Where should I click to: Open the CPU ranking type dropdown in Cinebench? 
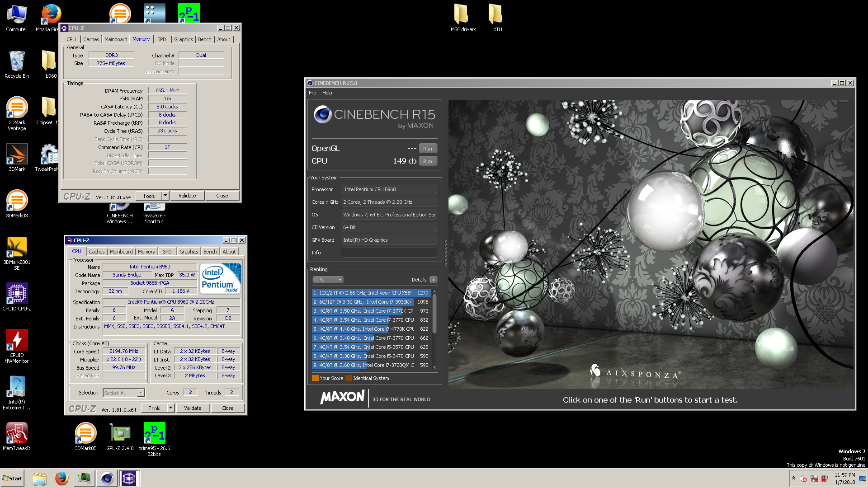pyautogui.click(x=328, y=280)
